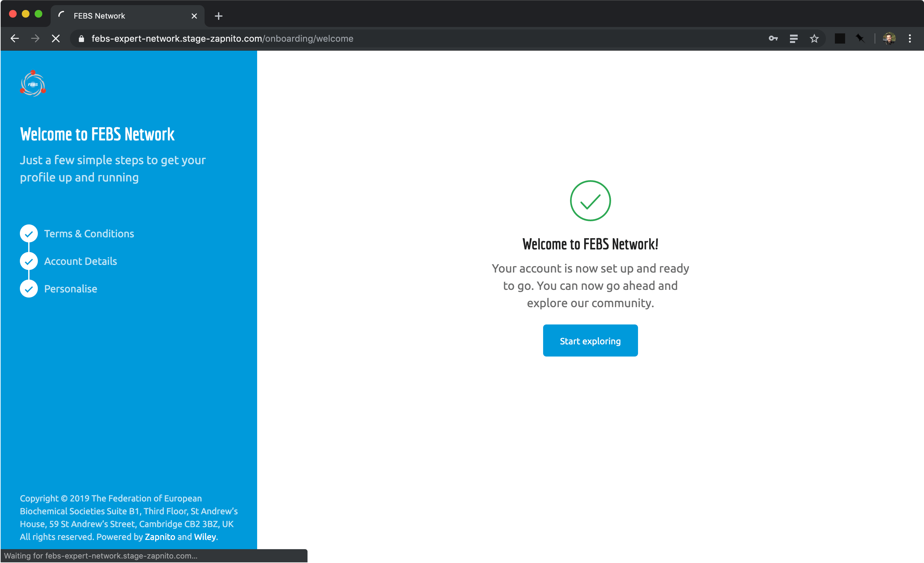924x563 pixels.
Task: Click the stop loading icon in the toolbar
Action: point(55,38)
